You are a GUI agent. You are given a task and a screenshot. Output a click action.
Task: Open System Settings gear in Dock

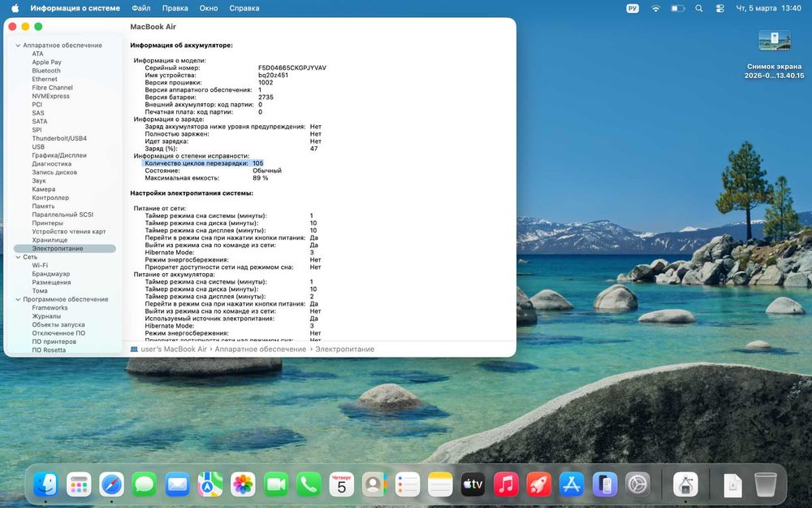637,484
